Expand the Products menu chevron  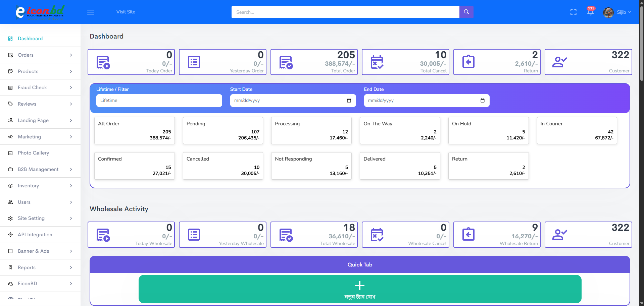[x=71, y=71]
